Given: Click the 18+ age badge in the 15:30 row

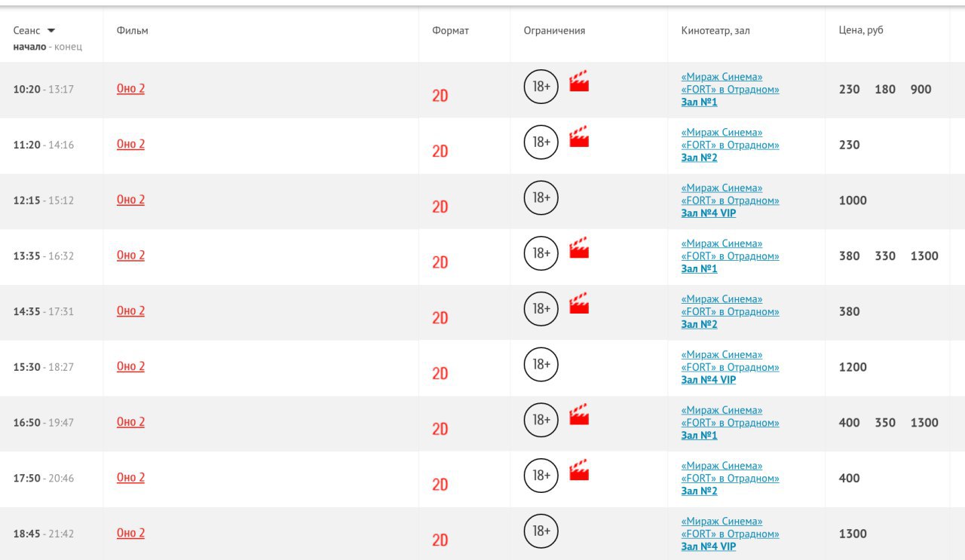Looking at the screenshot, I should (541, 365).
